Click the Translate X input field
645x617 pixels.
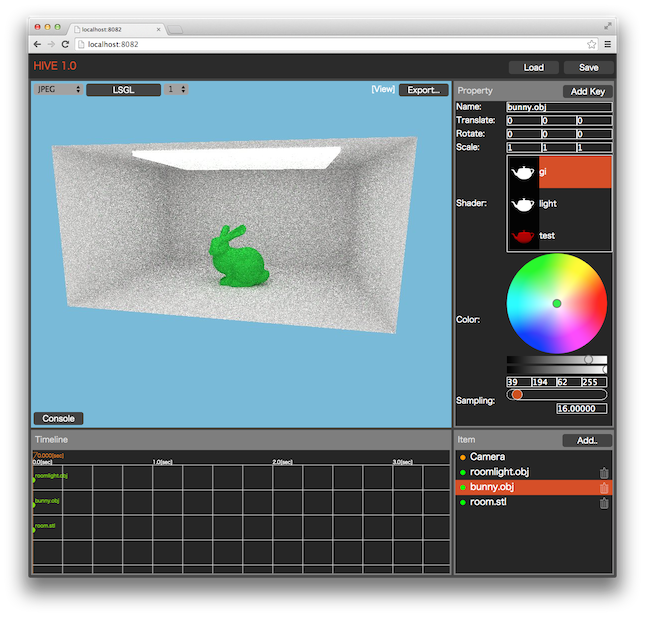click(524, 121)
